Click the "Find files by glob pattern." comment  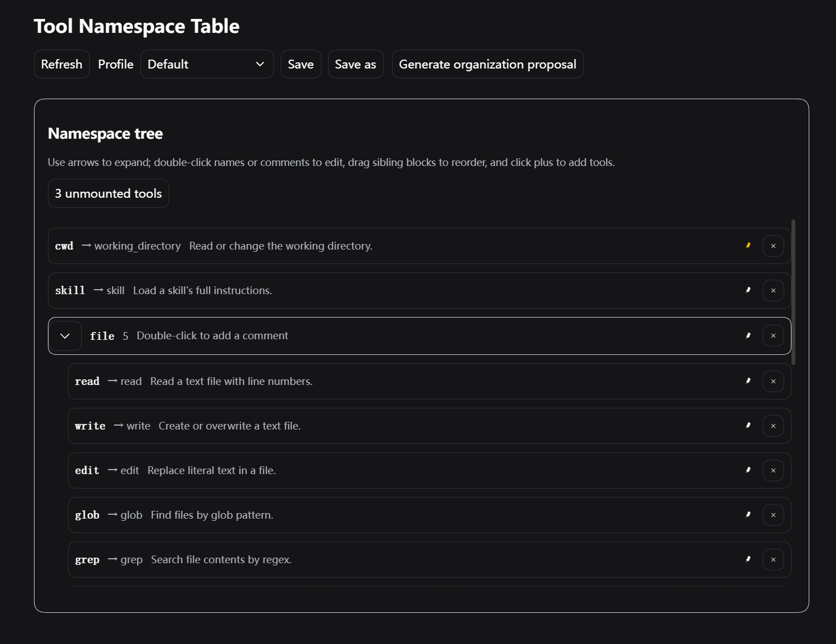(x=212, y=515)
